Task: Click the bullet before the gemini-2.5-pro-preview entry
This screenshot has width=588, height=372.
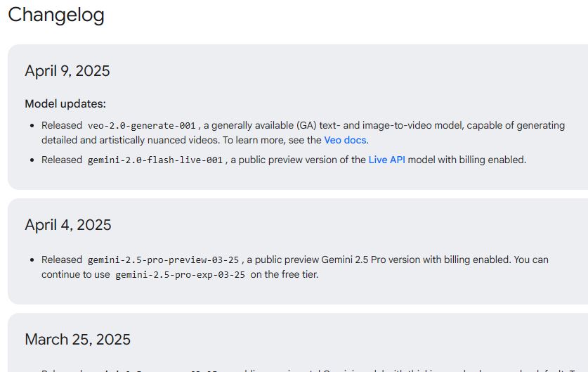Action: (32, 260)
